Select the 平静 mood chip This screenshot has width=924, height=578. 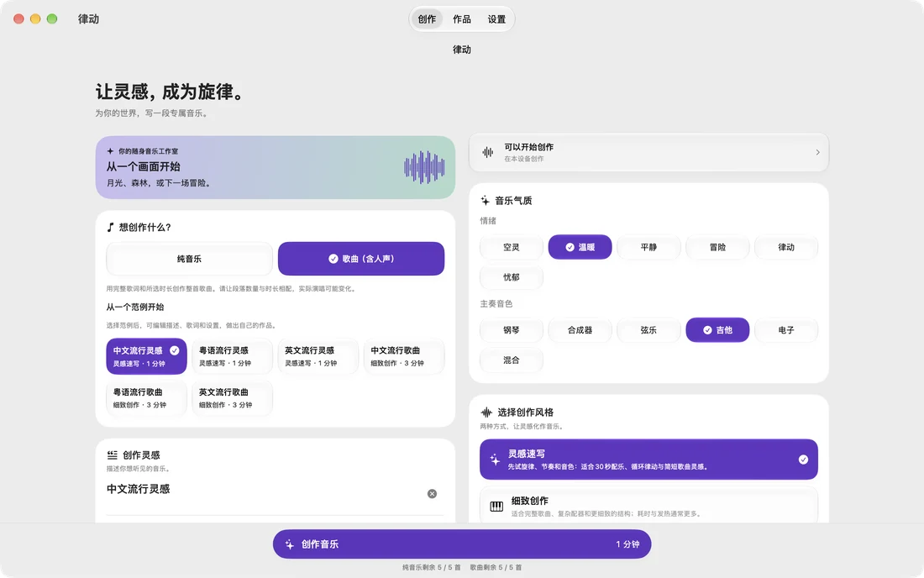point(648,248)
